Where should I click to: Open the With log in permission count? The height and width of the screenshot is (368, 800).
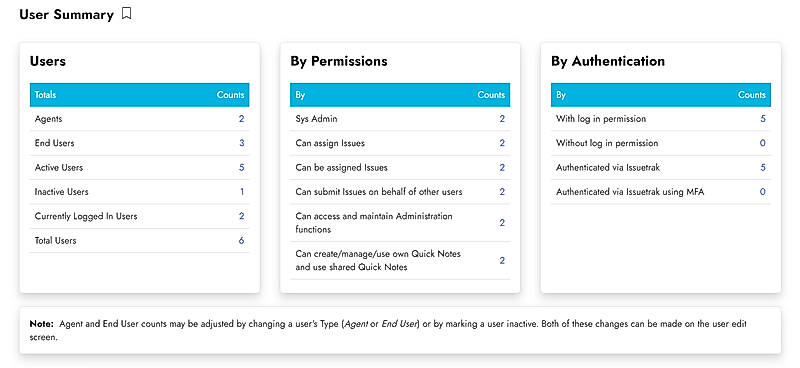point(763,119)
